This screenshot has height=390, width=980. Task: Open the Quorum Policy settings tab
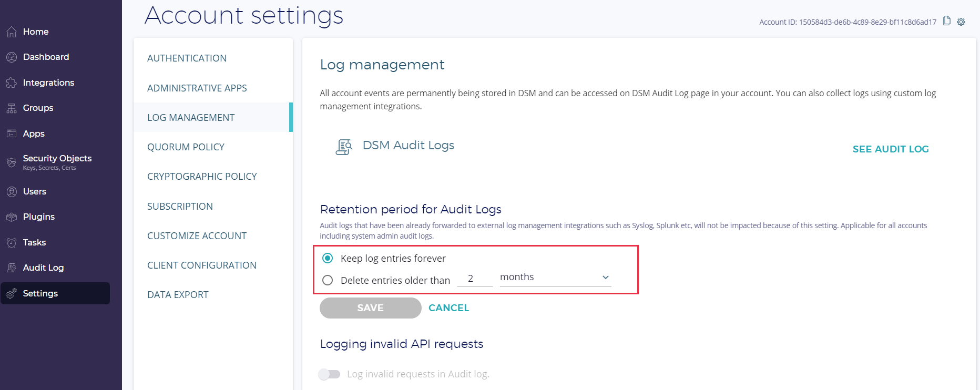(x=186, y=147)
